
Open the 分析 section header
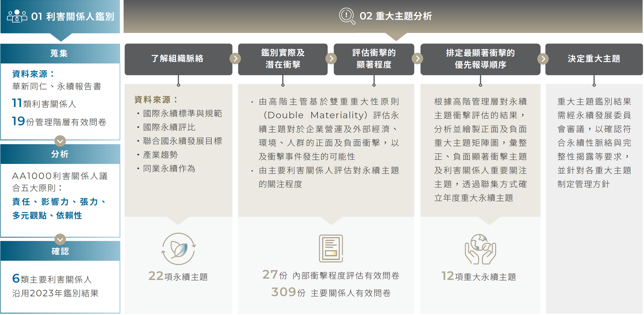[60, 154]
